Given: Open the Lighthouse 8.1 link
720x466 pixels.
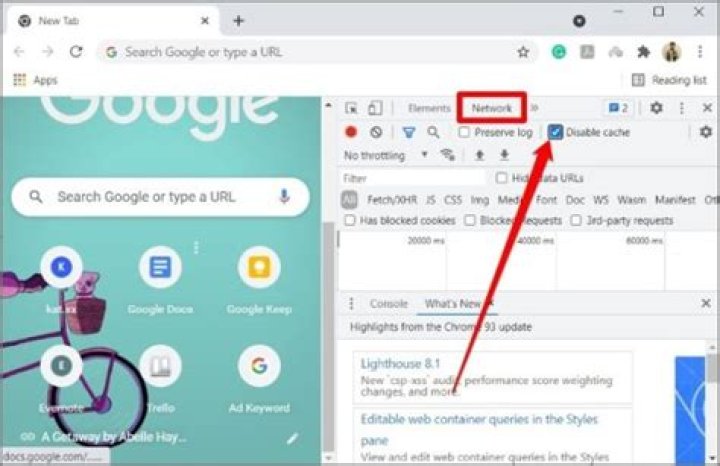Looking at the screenshot, I should 400,364.
